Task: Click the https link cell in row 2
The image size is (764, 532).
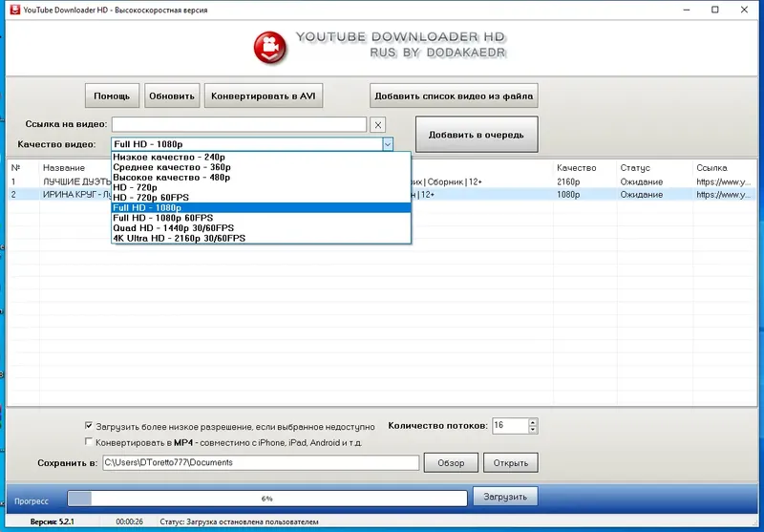Action: 724,195
